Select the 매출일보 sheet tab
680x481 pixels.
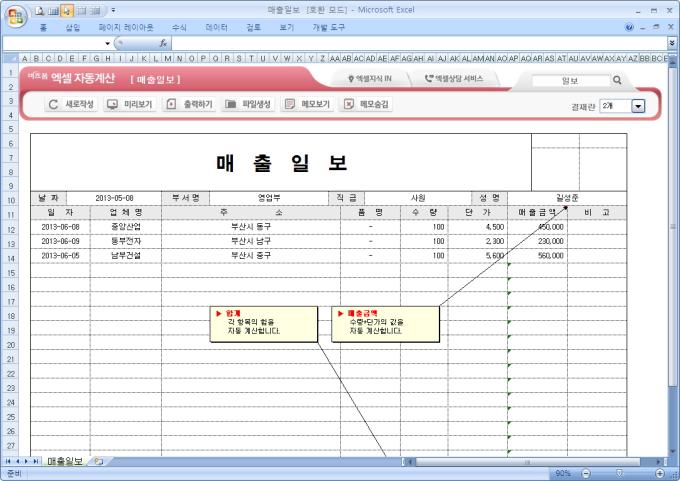coord(65,461)
